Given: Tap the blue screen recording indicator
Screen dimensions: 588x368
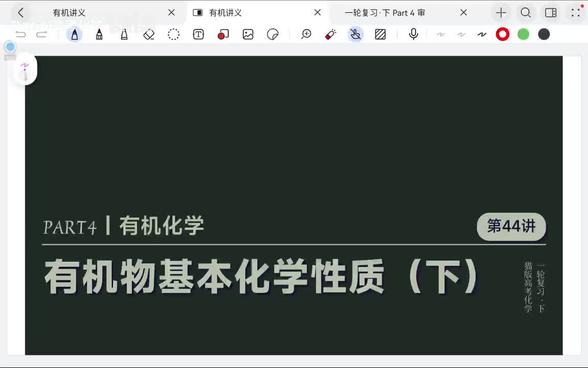Looking at the screenshot, I should pos(10,47).
